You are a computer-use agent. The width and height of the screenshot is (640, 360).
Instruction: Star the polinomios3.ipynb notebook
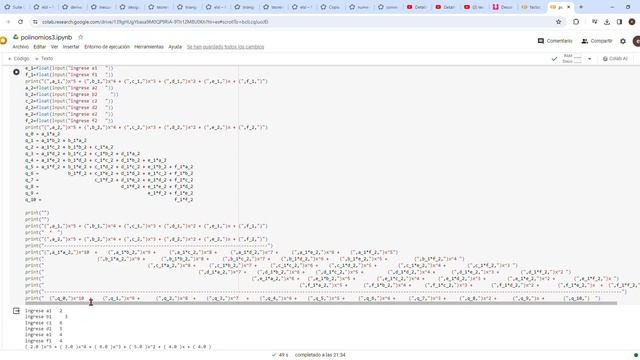[x=80, y=37]
